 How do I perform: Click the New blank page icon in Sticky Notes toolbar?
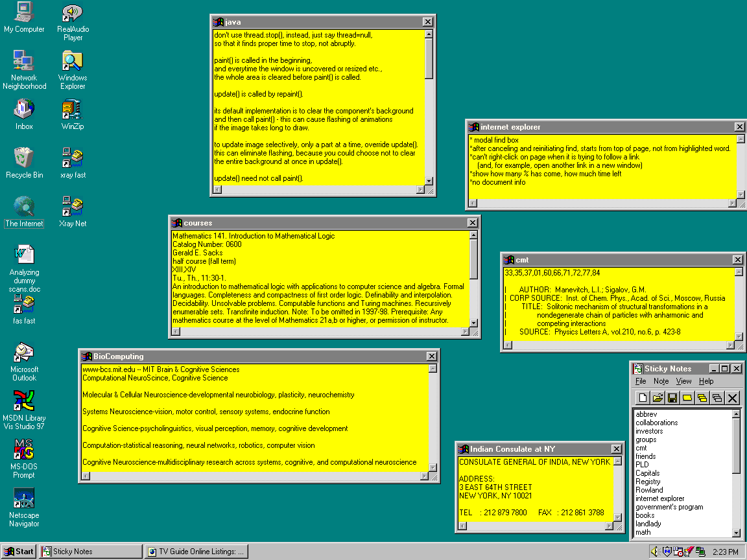[x=643, y=397]
